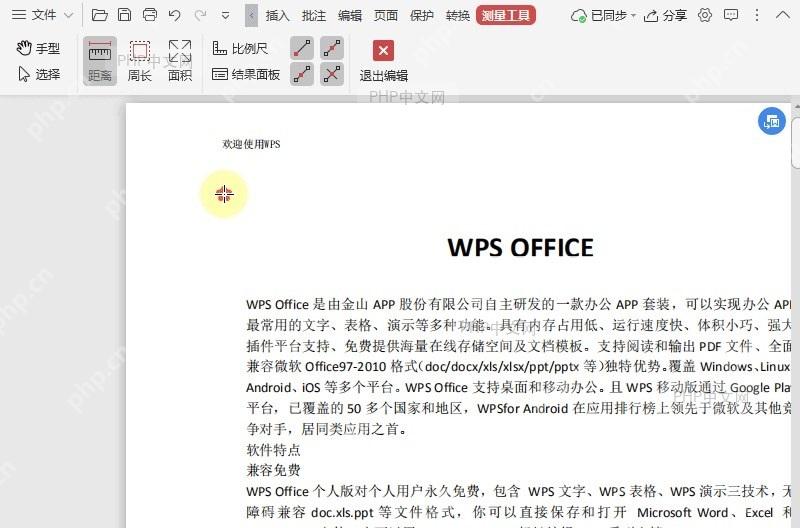Click the WPS OFFICE document title
Image resolution: width=800 pixels, height=528 pixels.
tap(520, 247)
